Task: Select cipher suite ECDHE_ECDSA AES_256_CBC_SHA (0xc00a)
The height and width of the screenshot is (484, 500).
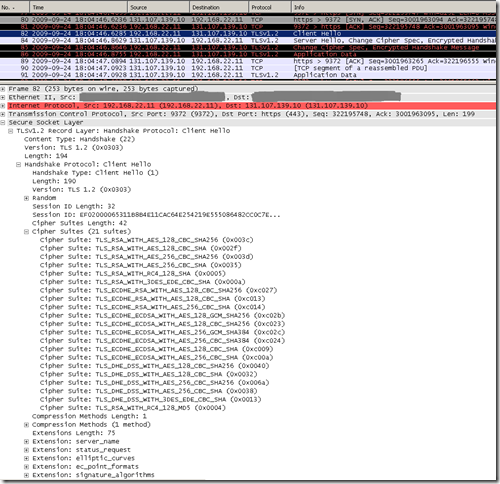Action: pyautogui.click(x=157, y=358)
